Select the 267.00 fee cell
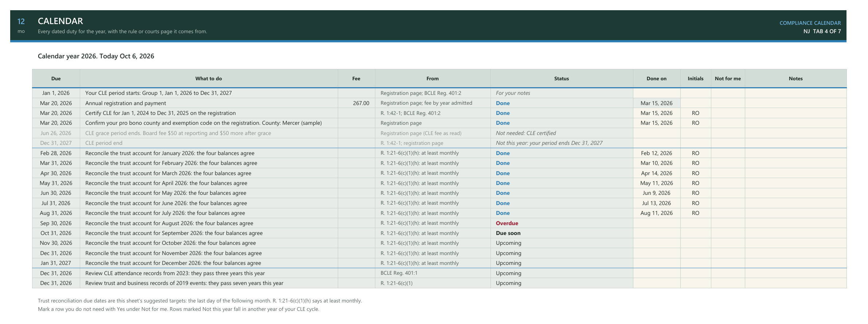The width and height of the screenshot is (868, 324). (356, 103)
